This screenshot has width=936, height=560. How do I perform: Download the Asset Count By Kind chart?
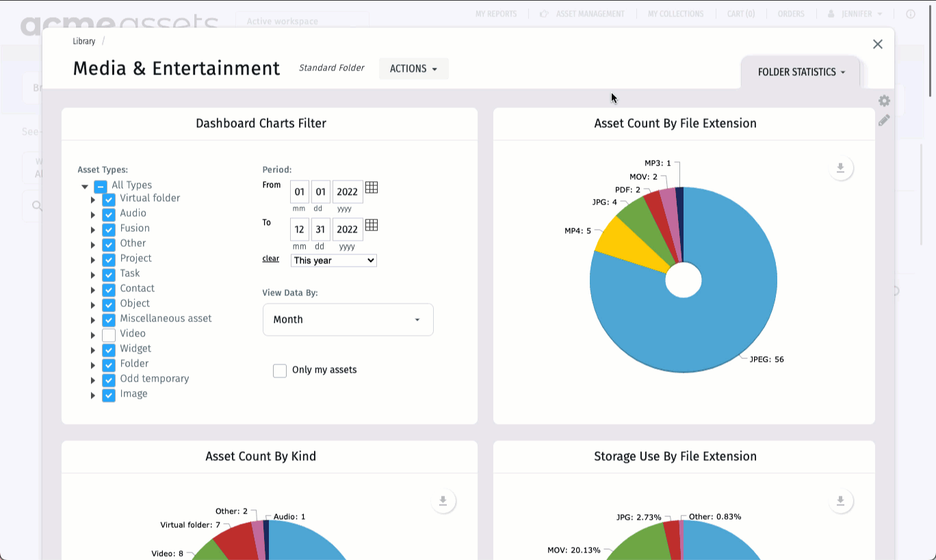coord(443,501)
